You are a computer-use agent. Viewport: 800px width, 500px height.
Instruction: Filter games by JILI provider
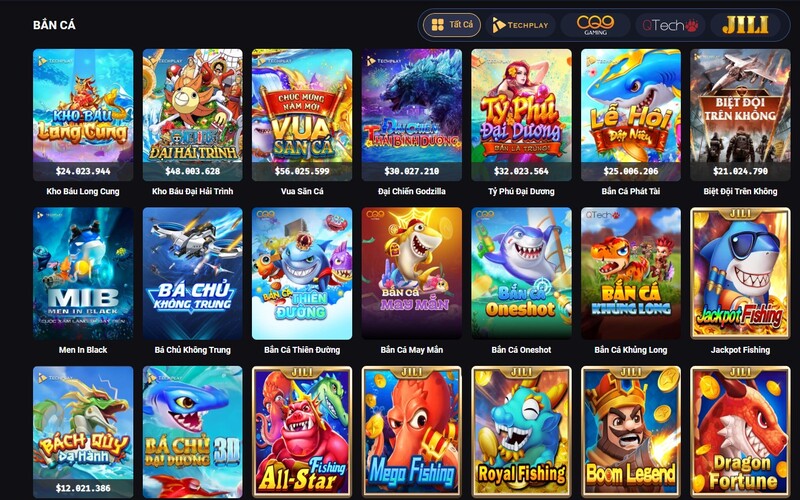(x=745, y=25)
